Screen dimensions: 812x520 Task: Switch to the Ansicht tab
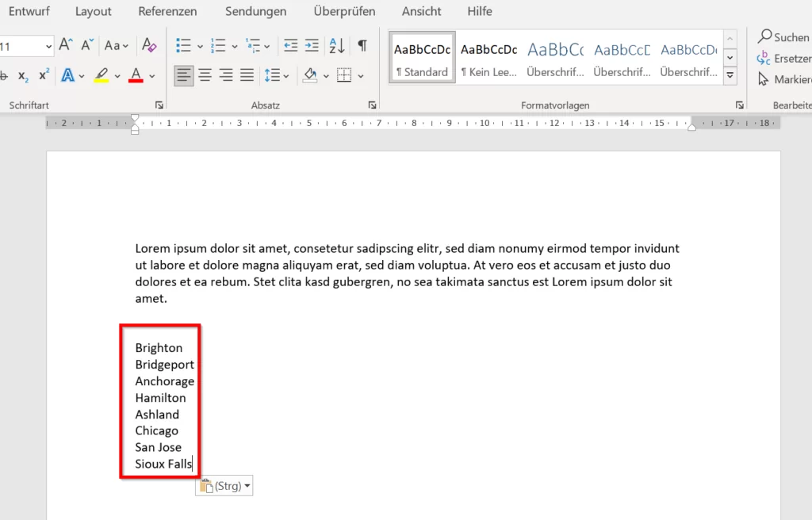click(x=421, y=12)
